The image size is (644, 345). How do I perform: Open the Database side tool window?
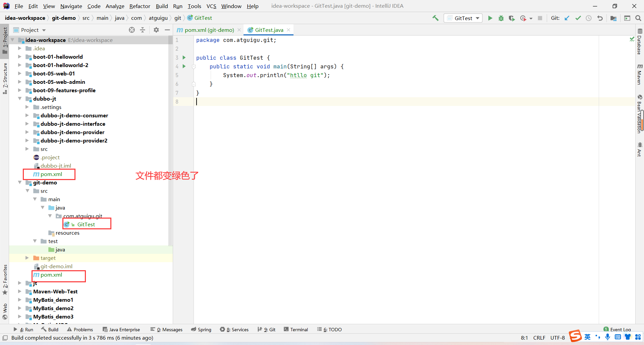point(640,42)
